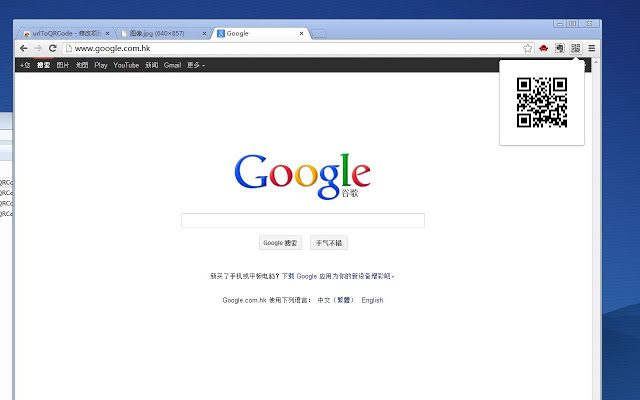
Task: Open 新闻 in the Google navigation bar
Action: coord(151,65)
